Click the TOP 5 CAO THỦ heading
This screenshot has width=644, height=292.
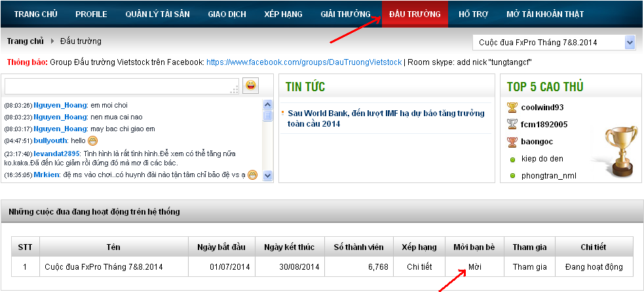click(x=545, y=87)
